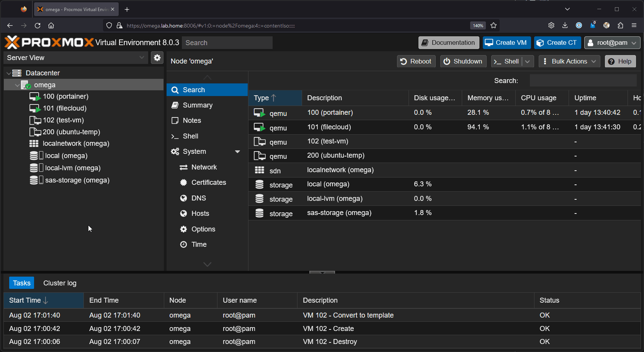Open local-lvm (omega) storage in tree
This screenshot has width=644, height=352.
pyautogui.click(x=73, y=168)
